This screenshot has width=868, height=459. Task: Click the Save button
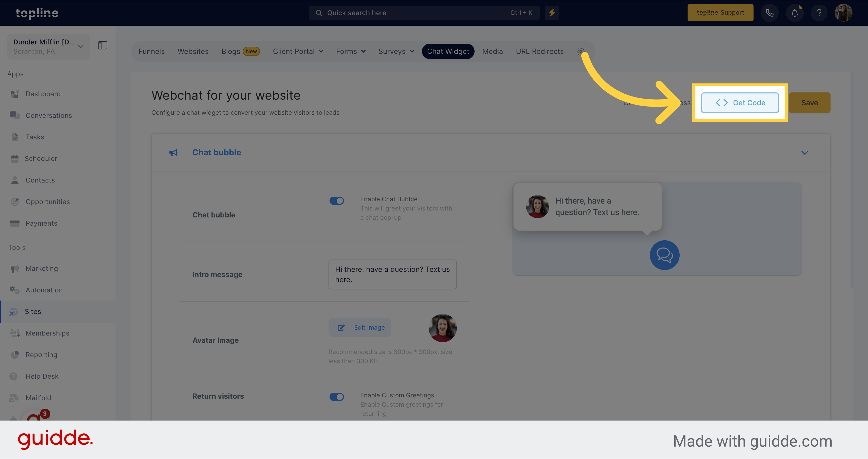(809, 102)
